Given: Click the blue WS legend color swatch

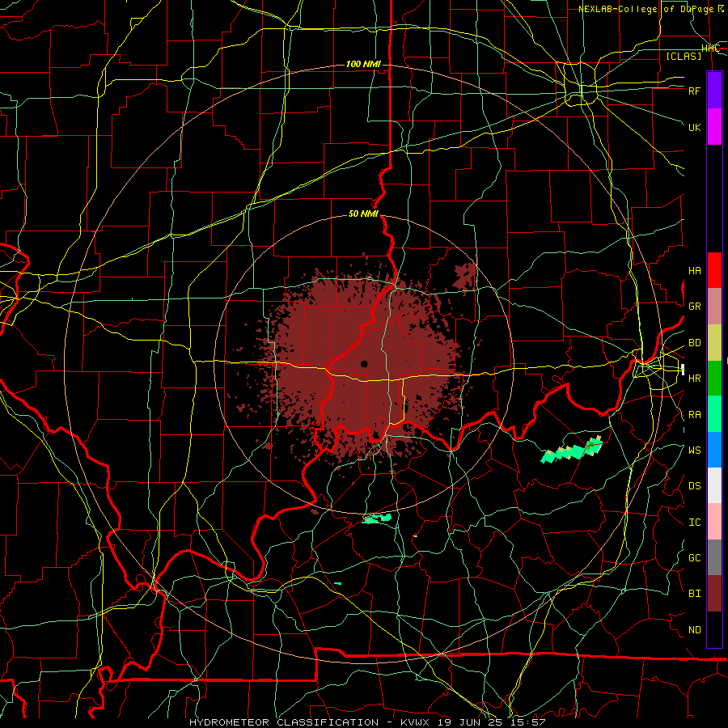Looking at the screenshot, I should (x=714, y=450).
